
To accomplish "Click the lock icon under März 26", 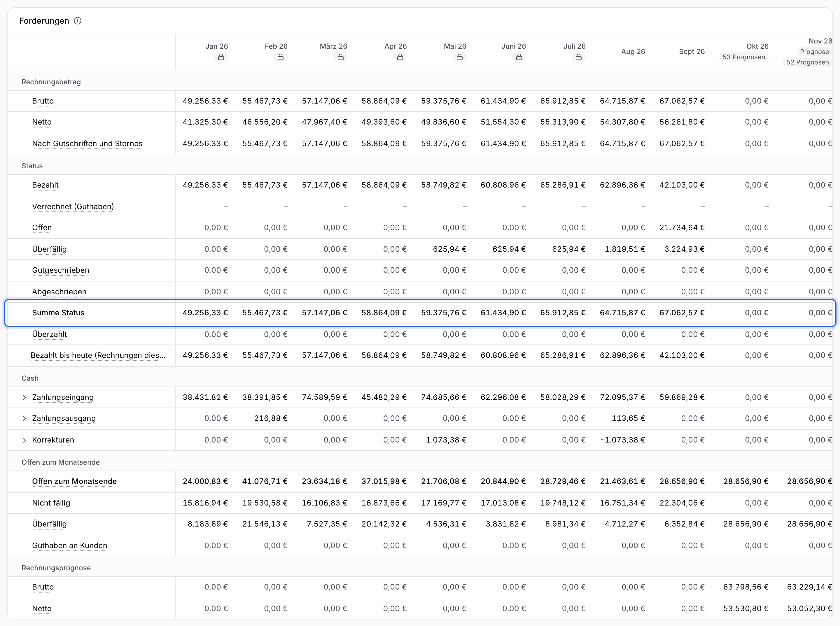I will (341, 57).
